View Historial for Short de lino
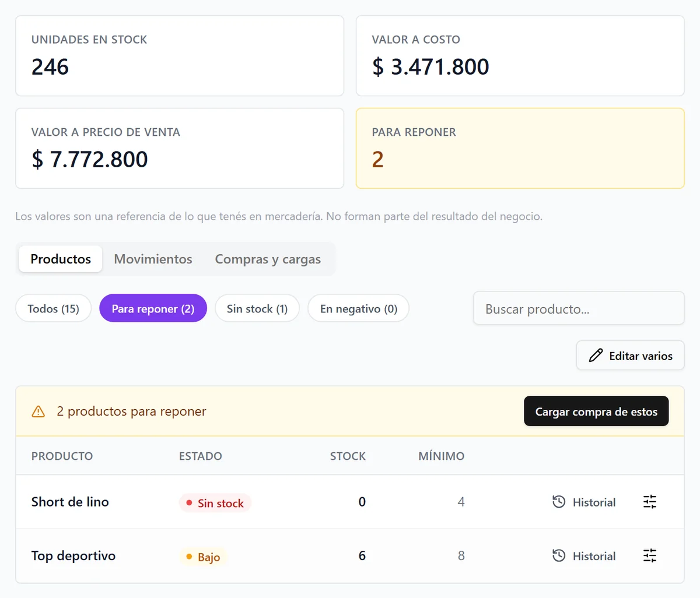The image size is (700, 598). click(x=584, y=502)
